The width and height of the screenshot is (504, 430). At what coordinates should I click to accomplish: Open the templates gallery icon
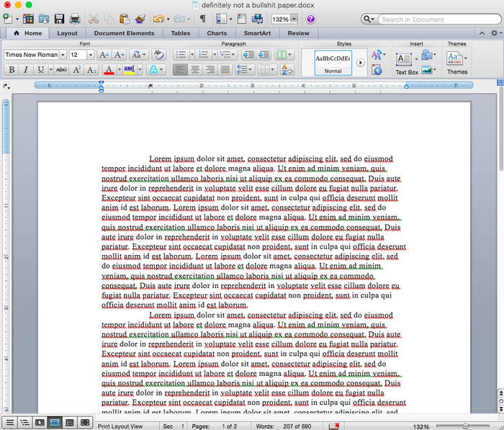[x=28, y=19]
